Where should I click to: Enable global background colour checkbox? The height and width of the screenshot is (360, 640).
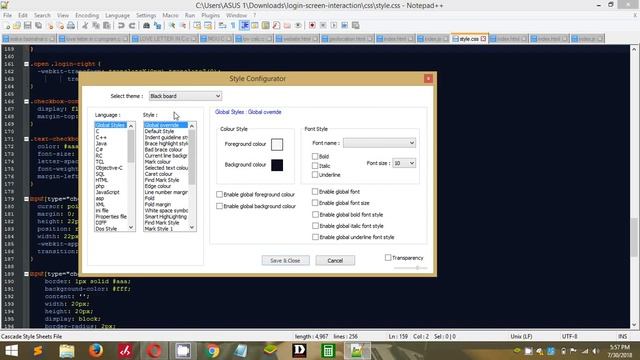pos(219,206)
